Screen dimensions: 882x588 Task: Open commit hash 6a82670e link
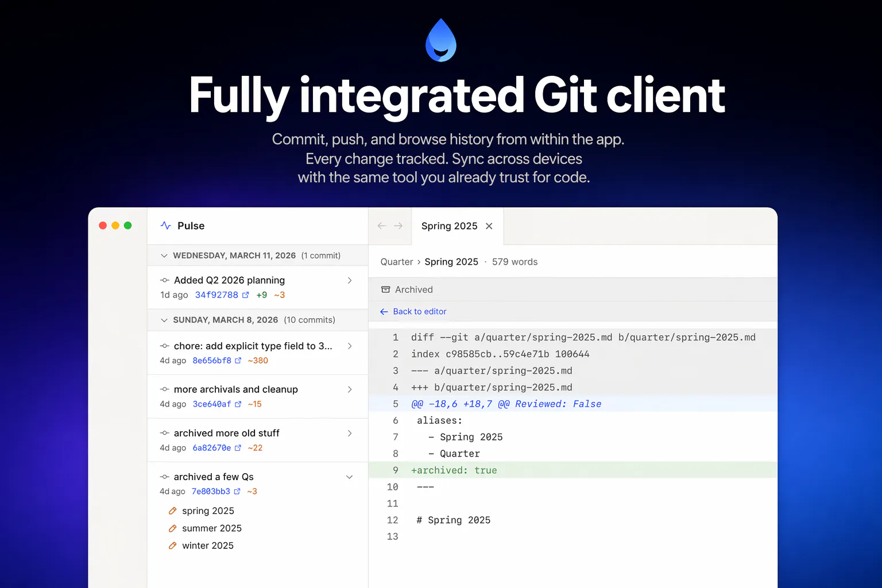tap(212, 448)
